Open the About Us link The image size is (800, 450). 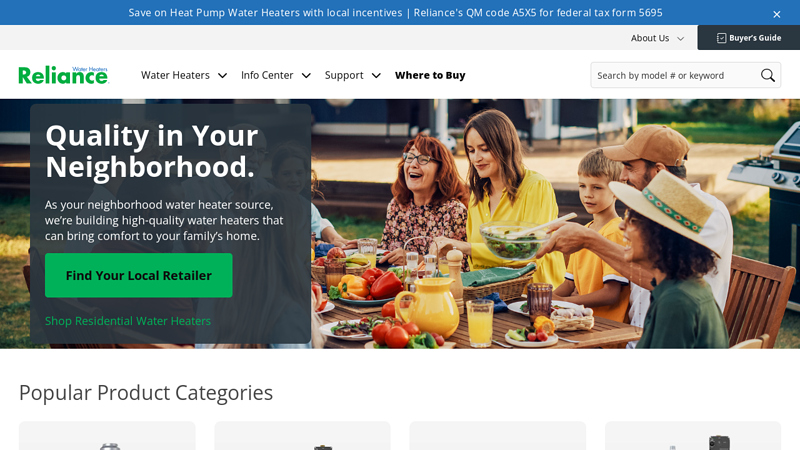(x=649, y=38)
